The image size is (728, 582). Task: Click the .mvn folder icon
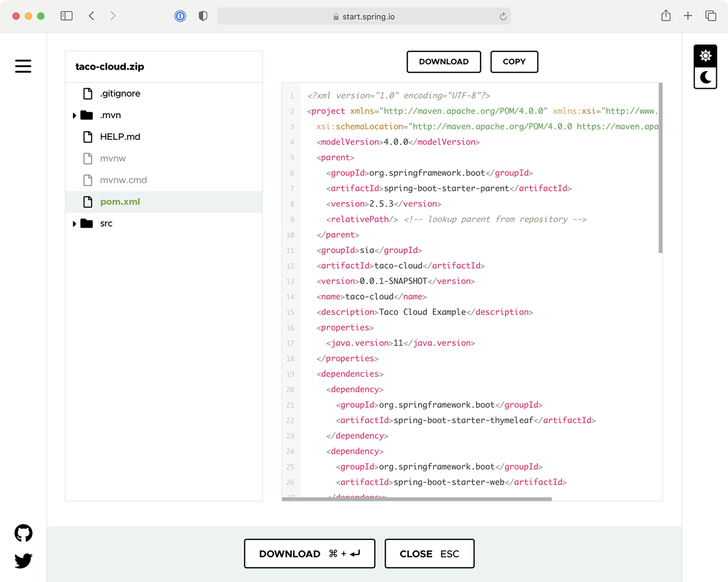pyautogui.click(x=87, y=115)
